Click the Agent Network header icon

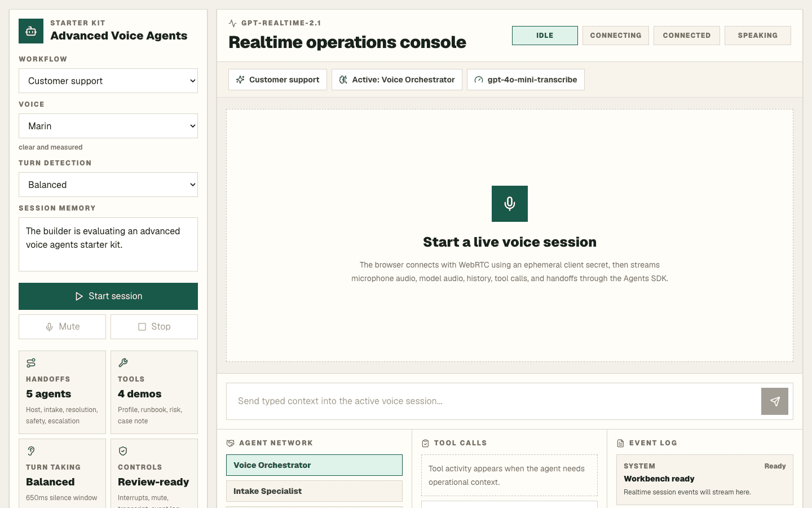click(230, 443)
